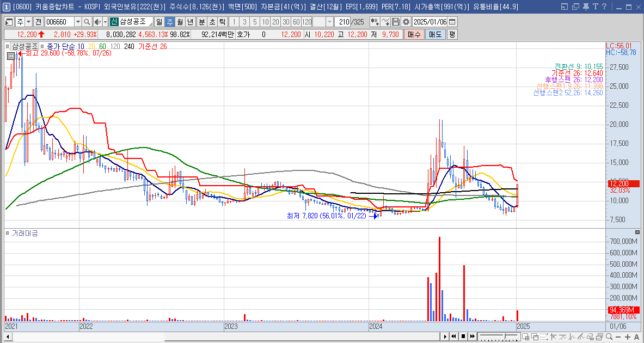Click the stock code input field 006660

pyautogui.click(x=59, y=22)
